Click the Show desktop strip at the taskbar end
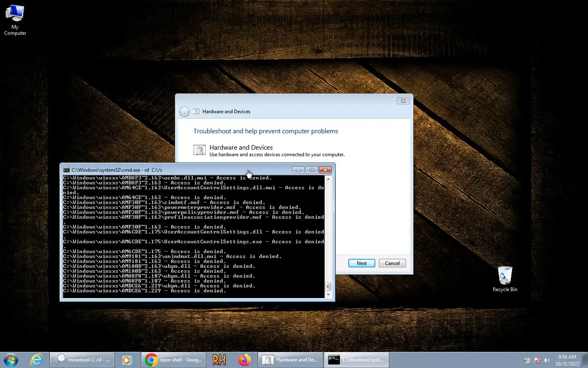The width and height of the screenshot is (588, 368). 585,360
